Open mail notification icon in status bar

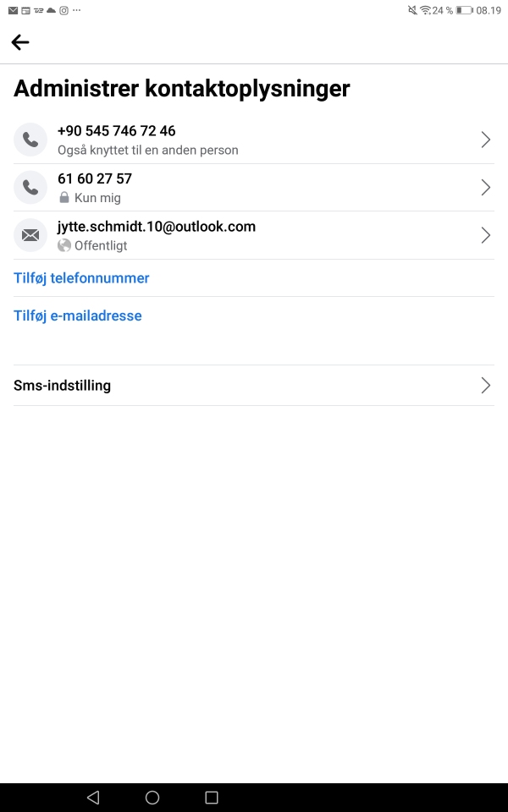[x=13, y=10]
